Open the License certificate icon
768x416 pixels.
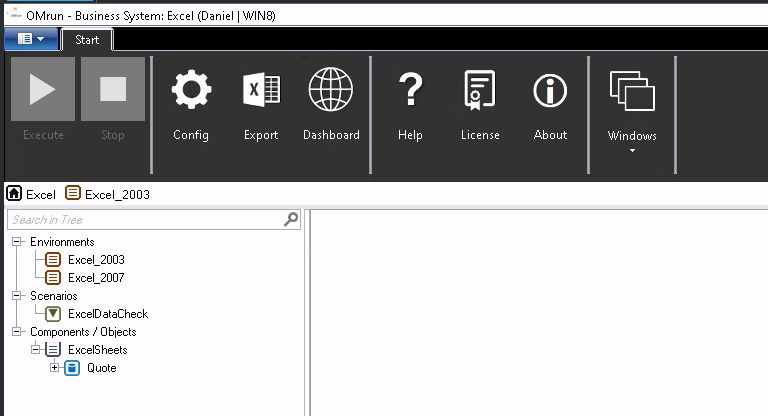[480, 90]
